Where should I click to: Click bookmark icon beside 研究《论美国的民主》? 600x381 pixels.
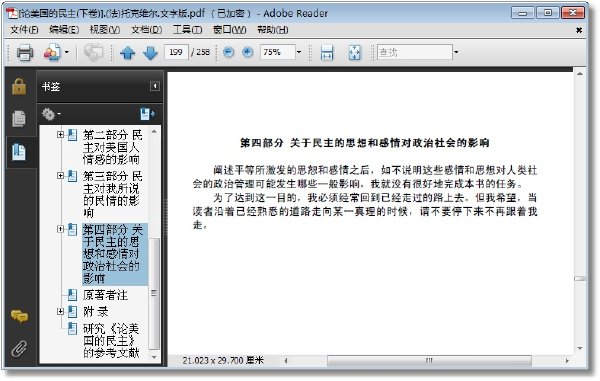pos(72,329)
